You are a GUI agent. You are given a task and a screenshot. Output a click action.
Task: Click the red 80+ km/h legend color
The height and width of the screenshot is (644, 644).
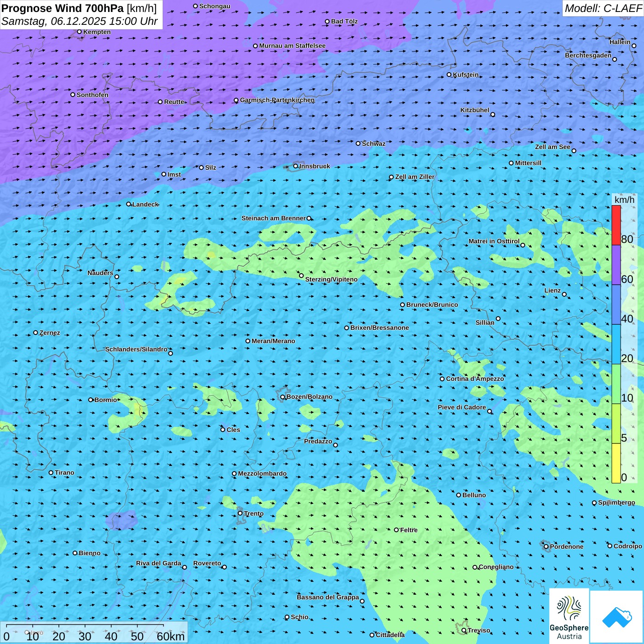616,225
